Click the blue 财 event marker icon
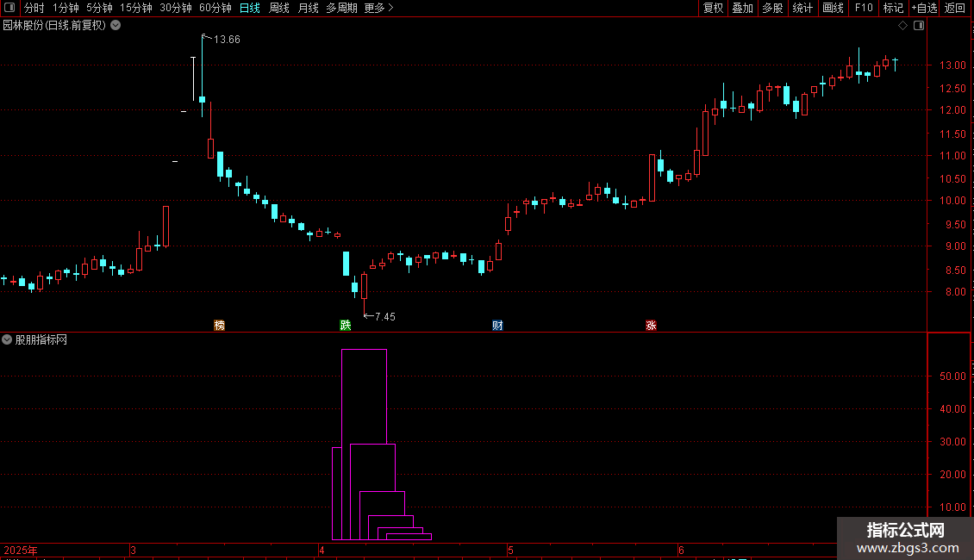This screenshot has height=560, width=974. click(497, 326)
